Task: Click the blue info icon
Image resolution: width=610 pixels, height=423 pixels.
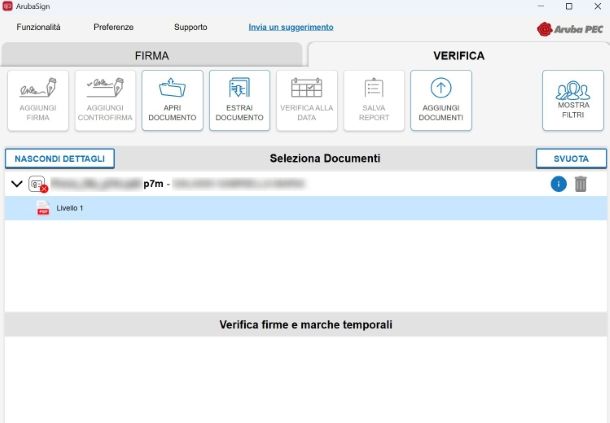Action: pos(558,184)
